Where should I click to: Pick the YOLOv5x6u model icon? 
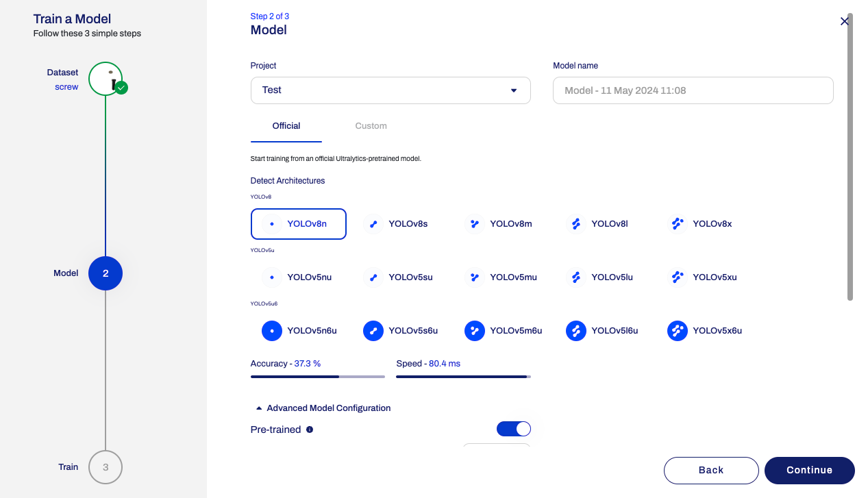pos(677,331)
